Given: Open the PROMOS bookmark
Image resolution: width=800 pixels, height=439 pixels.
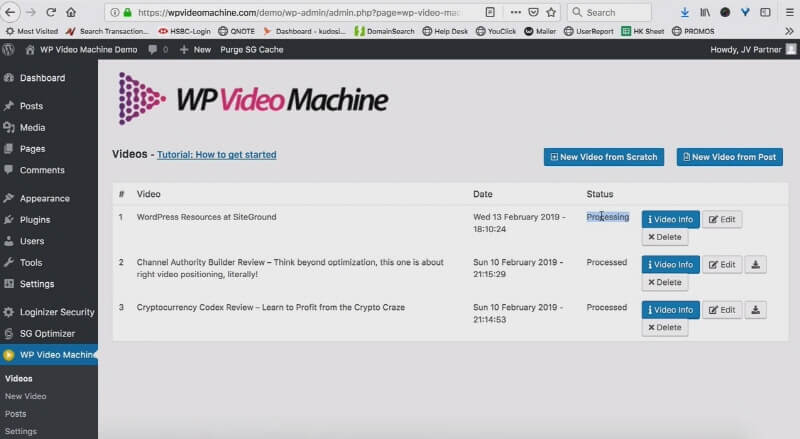Looking at the screenshot, I should tap(693, 31).
